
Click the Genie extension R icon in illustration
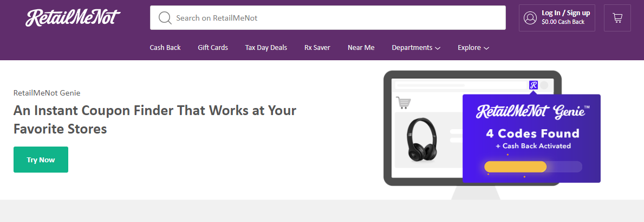(534, 85)
